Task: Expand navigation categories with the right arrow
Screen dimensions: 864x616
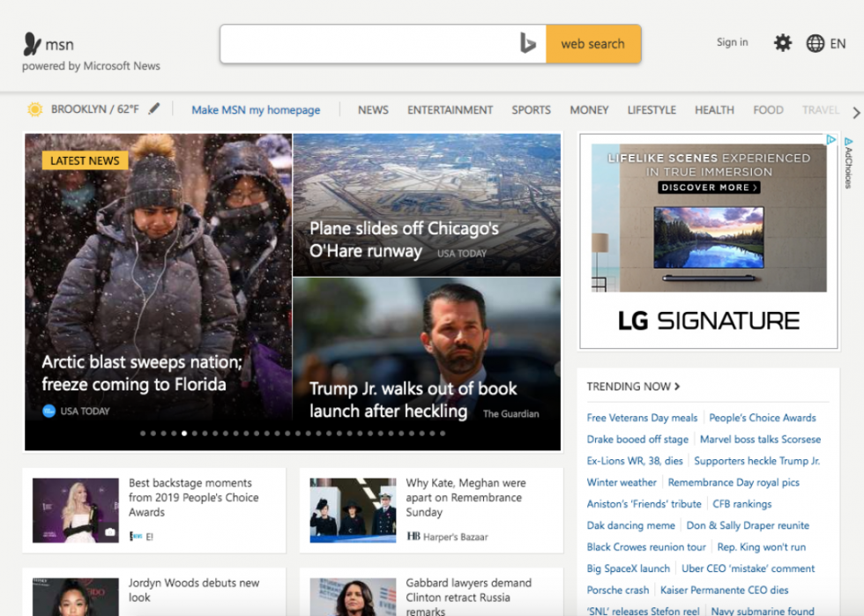Action: coord(856,113)
